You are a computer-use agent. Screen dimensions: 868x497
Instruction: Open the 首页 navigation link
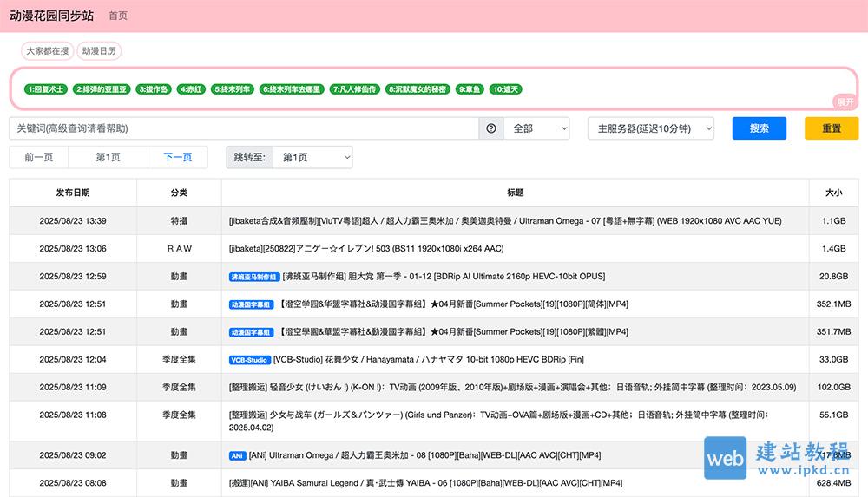click(x=118, y=16)
